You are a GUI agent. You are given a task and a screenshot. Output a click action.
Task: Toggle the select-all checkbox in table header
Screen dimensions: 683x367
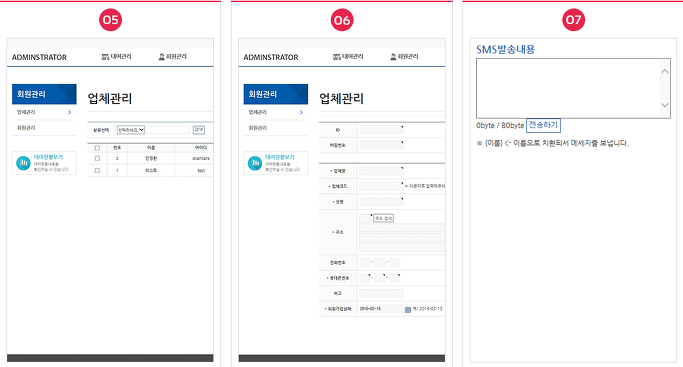(97, 148)
